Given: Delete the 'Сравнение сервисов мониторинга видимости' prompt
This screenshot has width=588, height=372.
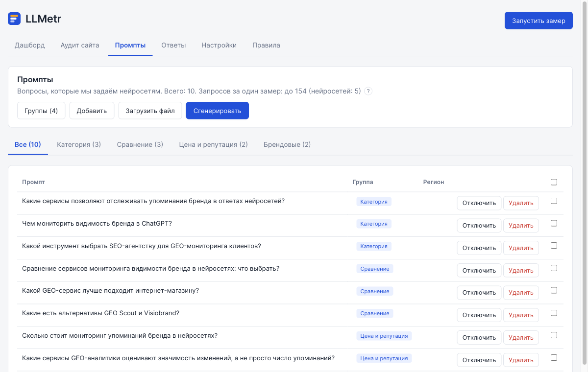Looking at the screenshot, I should tap(521, 271).
